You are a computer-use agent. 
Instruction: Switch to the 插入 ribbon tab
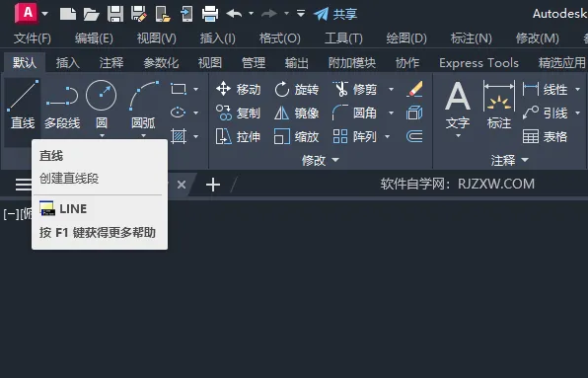click(68, 62)
